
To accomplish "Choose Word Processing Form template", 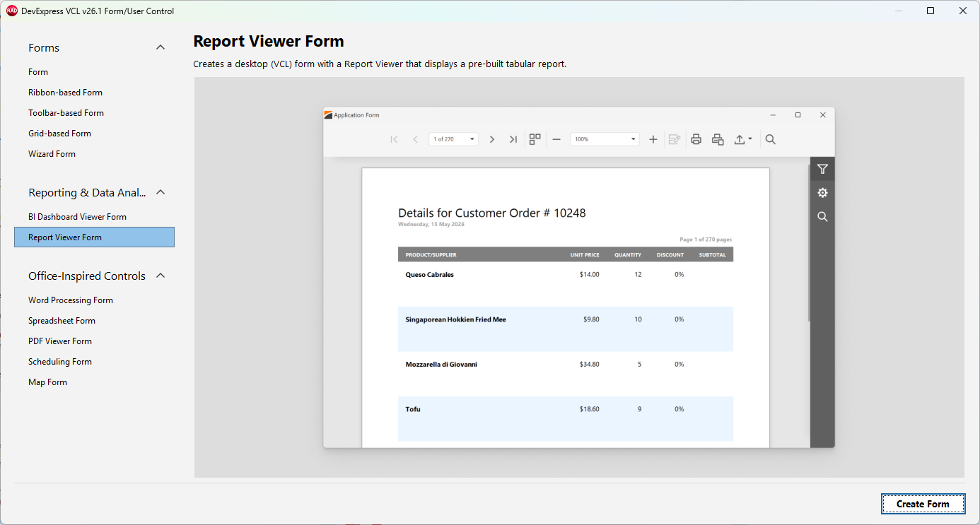I will pos(94,300).
